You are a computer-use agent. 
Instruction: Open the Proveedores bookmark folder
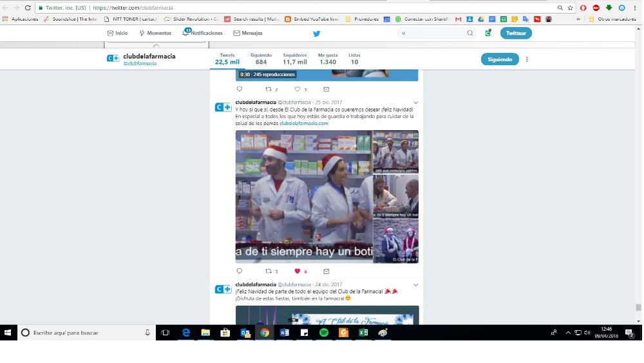pyautogui.click(x=362, y=19)
